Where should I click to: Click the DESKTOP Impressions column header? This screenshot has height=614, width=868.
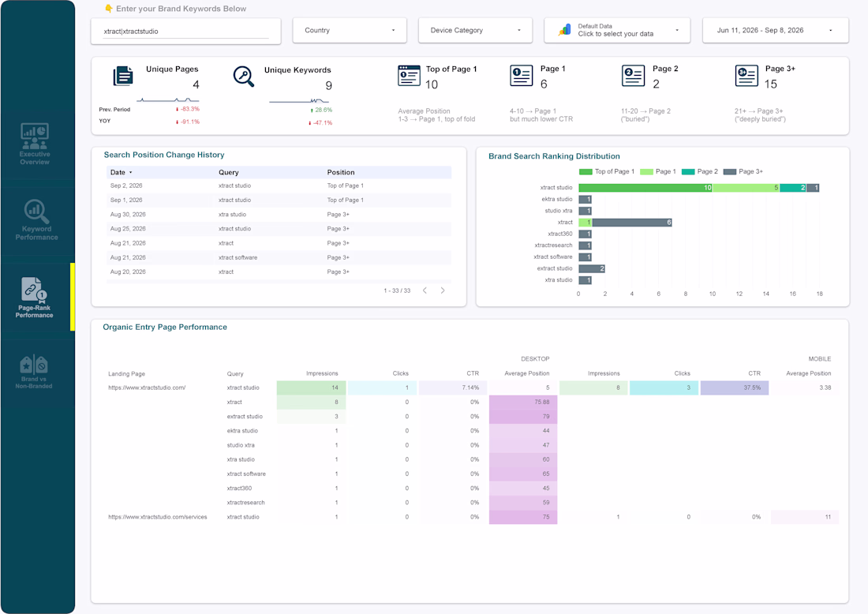(322, 373)
